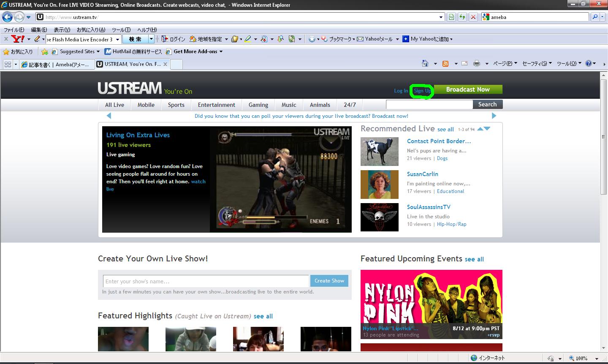
Task: Click down arrow in Recommended Live pager
Action: click(x=487, y=129)
